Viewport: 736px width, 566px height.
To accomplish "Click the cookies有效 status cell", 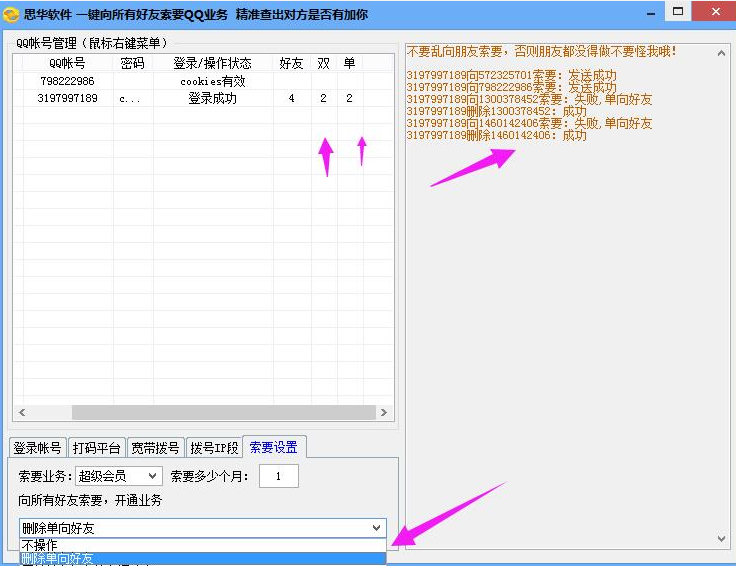I will [x=213, y=81].
